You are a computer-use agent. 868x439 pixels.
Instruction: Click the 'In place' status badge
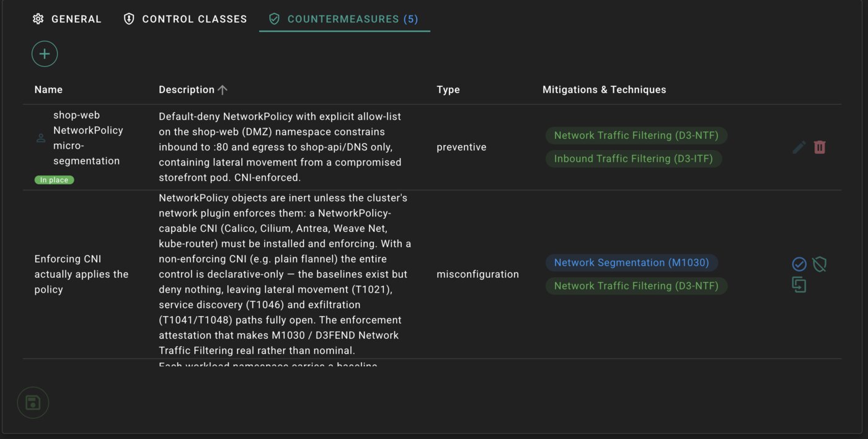click(x=54, y=180)
